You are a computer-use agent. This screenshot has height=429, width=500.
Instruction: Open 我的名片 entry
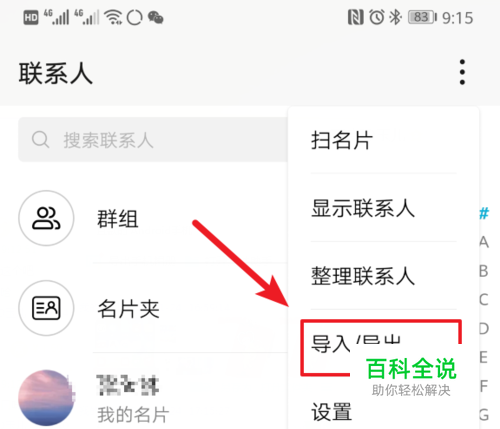(153, 398)
